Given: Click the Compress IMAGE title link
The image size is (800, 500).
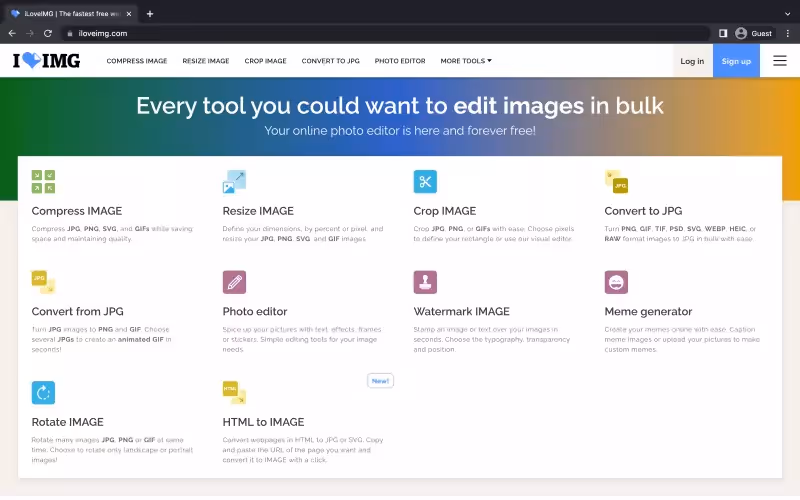Looking at the screenshot, I should pyautogui.click(x=77, y=211).
